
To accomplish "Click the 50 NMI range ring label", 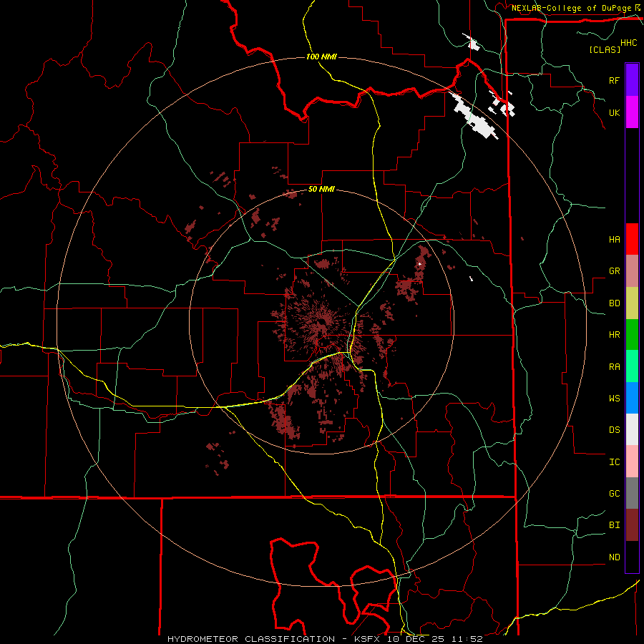I will [321, 190].
